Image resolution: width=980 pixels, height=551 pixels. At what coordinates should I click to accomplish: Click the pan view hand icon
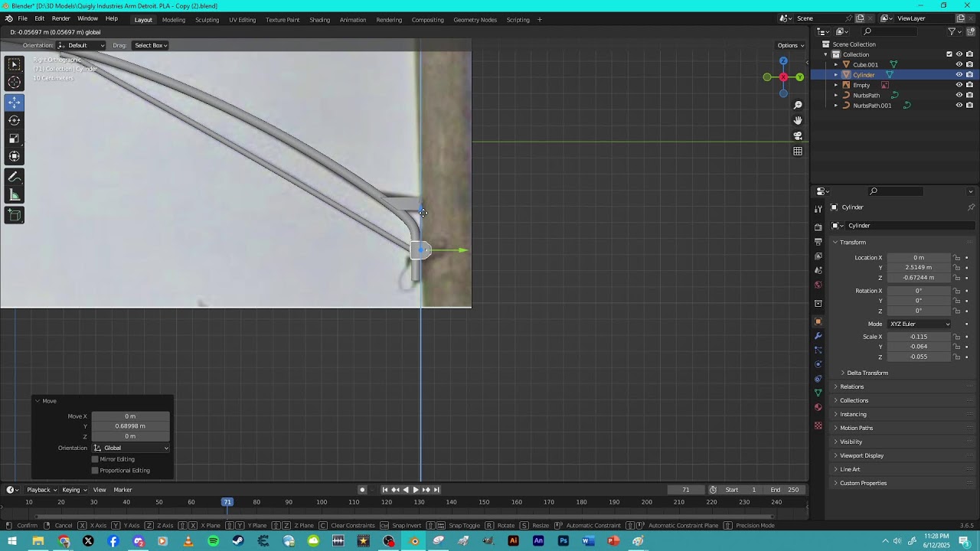point(798,120)
